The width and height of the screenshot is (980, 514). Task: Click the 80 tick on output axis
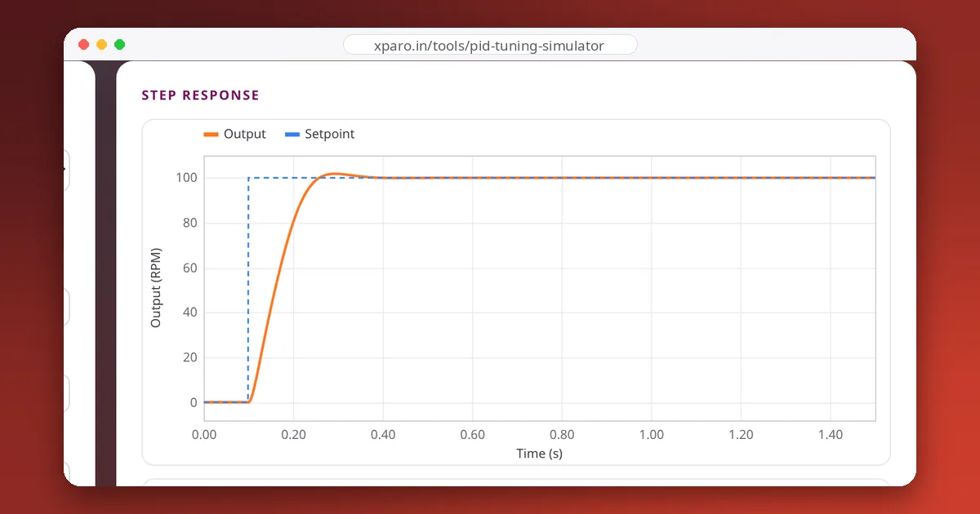pos(190,223)
